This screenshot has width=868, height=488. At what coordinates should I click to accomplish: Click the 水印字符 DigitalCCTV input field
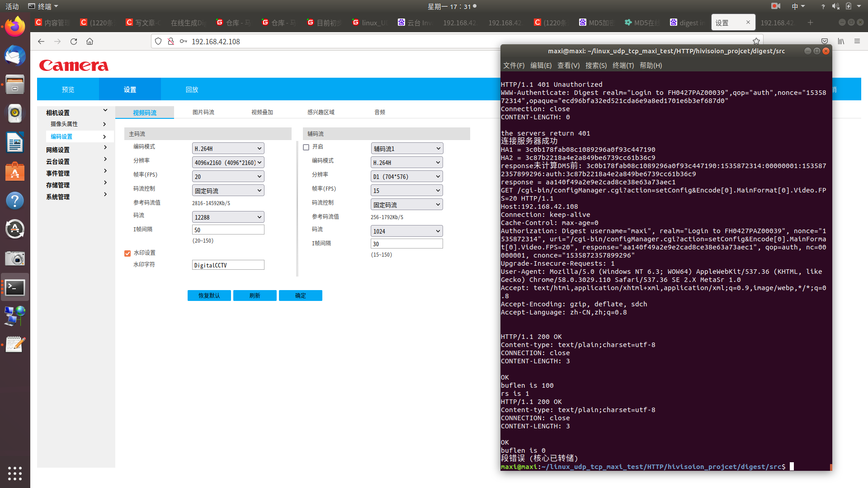(x=228, y=265)
